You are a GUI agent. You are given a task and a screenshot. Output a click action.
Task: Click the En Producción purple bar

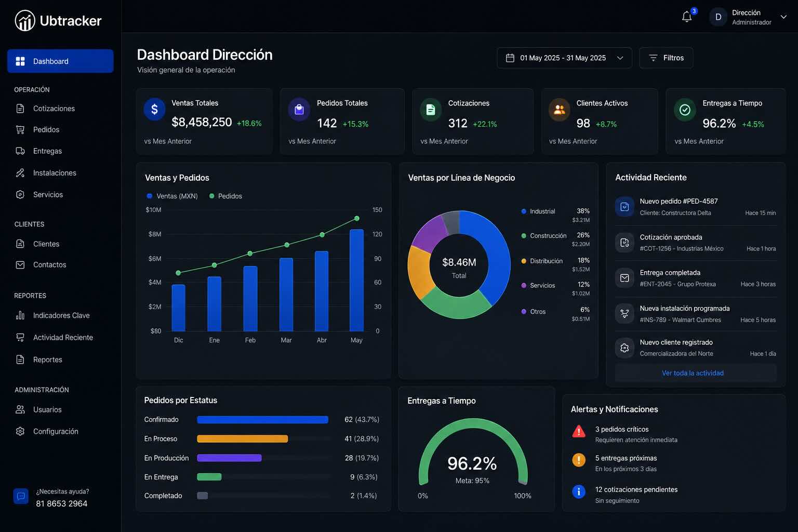[x=229, y=458]
